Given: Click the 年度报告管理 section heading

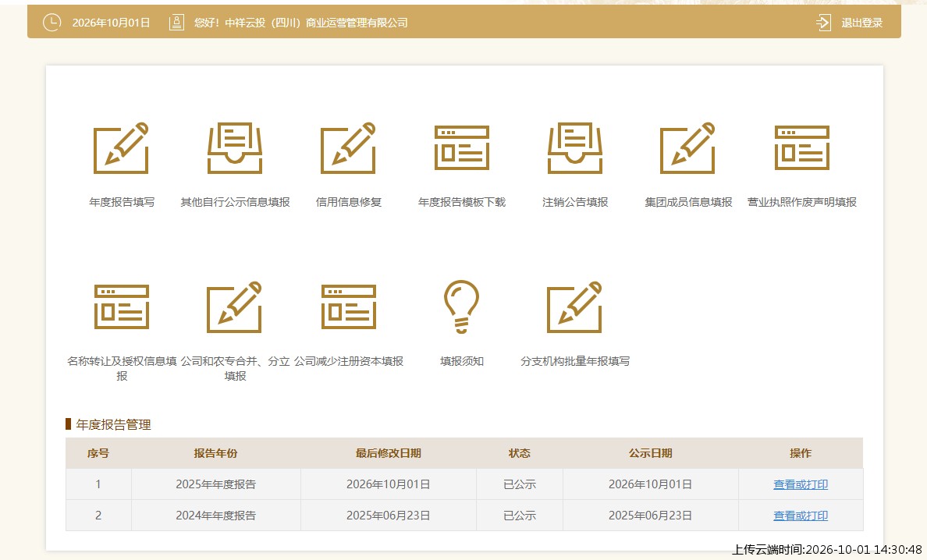Looking at the screenshot, I should 113,425.
